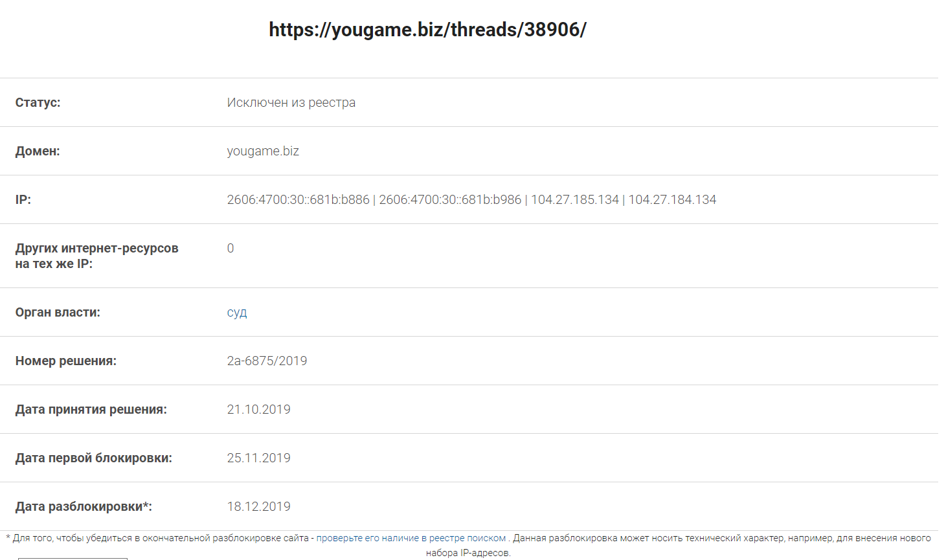
Task: Select the decision number '2а-6875/2019'
Action: [x=267, y=361]
